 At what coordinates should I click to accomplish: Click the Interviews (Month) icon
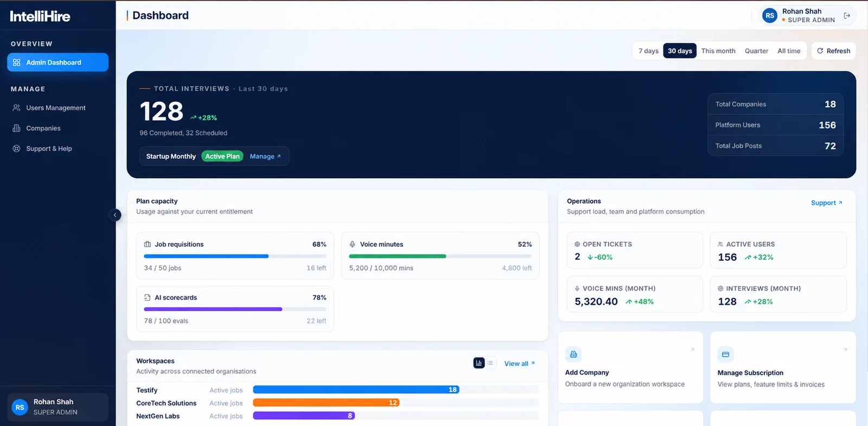720,289
